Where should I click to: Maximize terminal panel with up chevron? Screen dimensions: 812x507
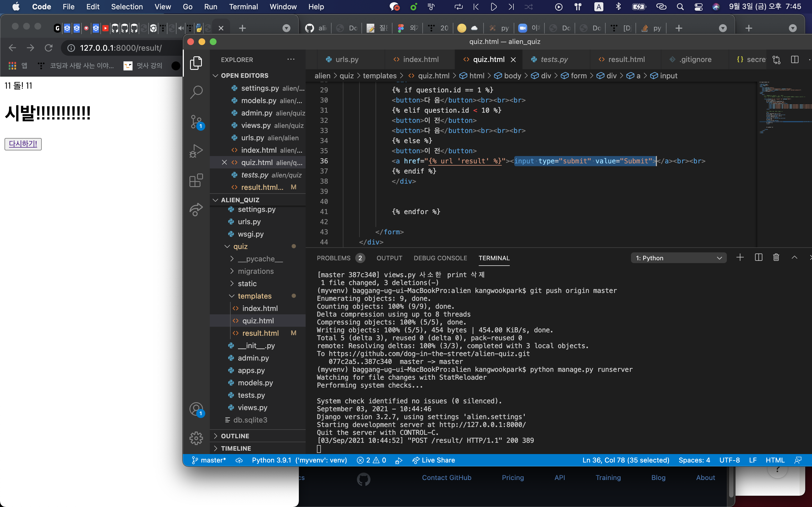(794, 257)
